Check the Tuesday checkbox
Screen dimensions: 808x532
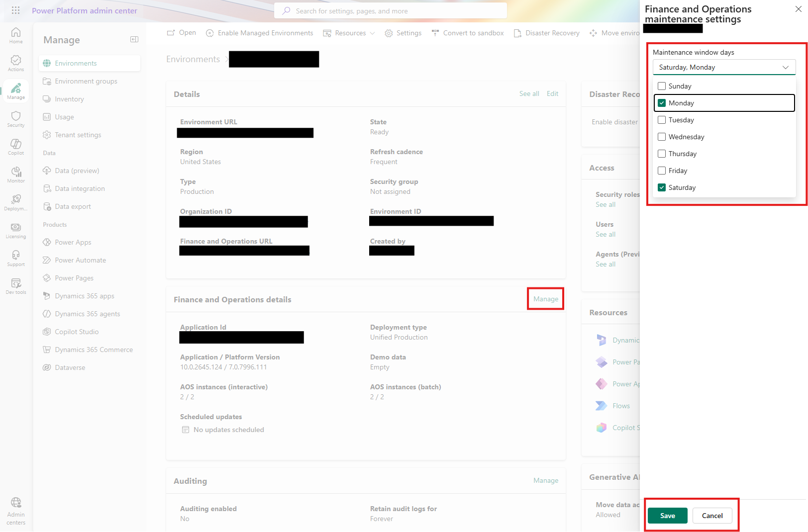pyautogui.click(x=662, y=120)
